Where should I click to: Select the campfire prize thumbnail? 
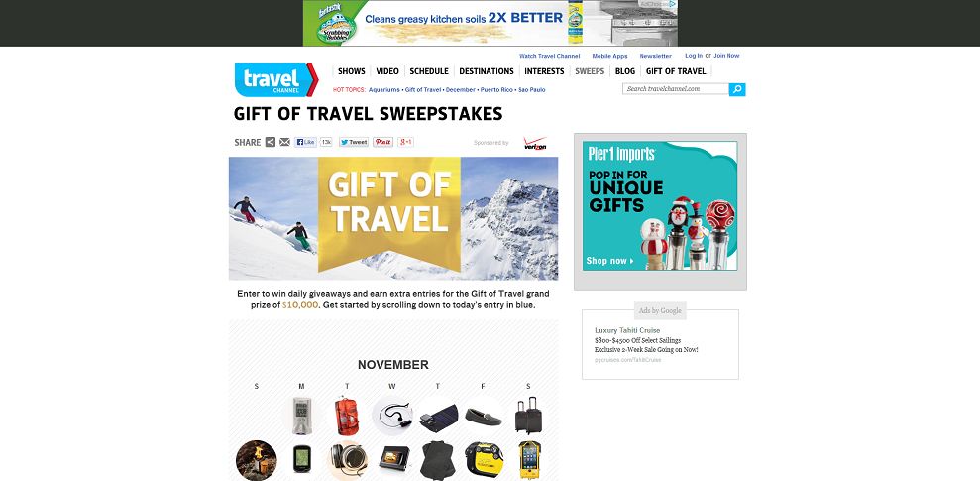click(257, 460)
